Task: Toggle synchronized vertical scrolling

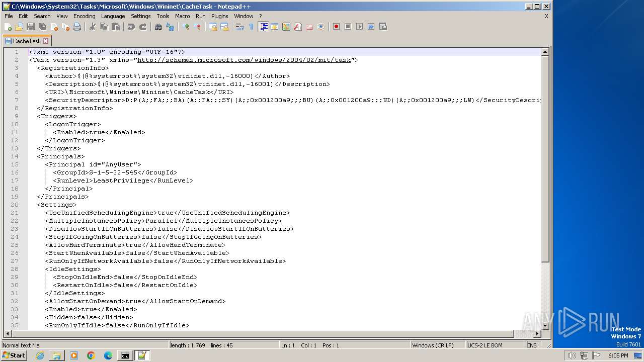Action: click(x=213, y=27)
